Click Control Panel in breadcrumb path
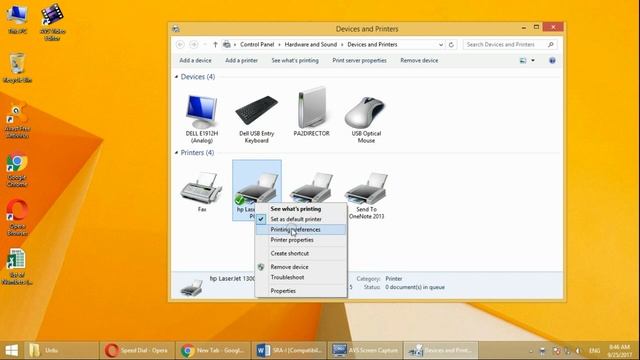 pos(257,44)
